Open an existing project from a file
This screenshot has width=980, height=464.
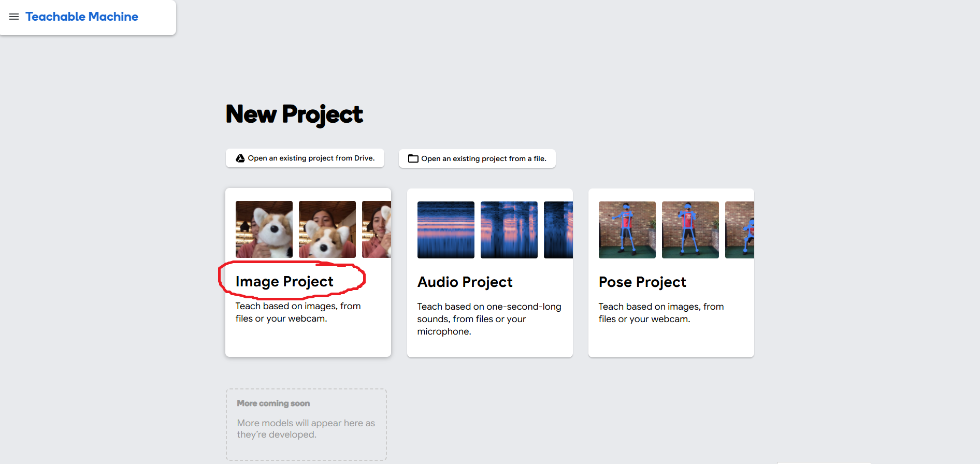pos(477,158)
